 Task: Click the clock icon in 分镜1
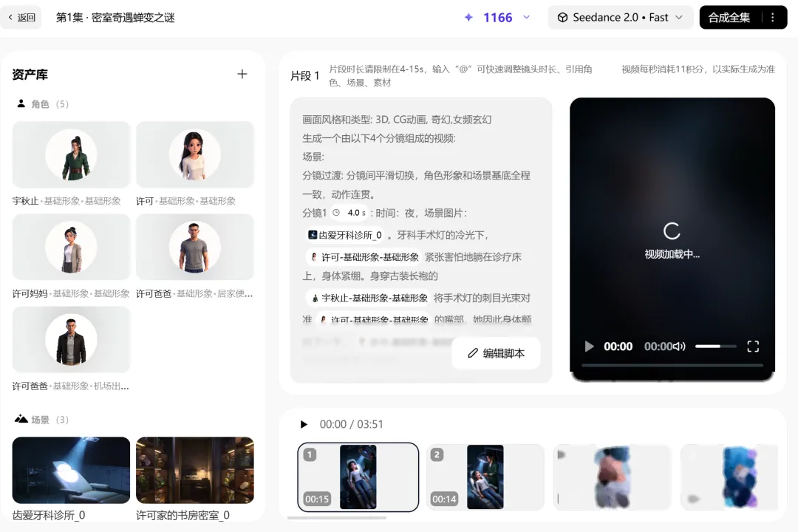336,213
